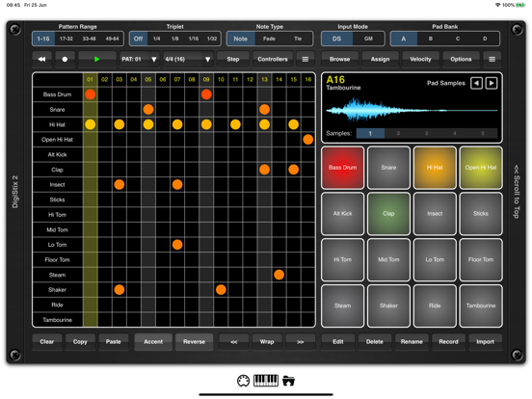
Task: Select sample slot 3 in Samples bar
Action: tap(427, 133)
